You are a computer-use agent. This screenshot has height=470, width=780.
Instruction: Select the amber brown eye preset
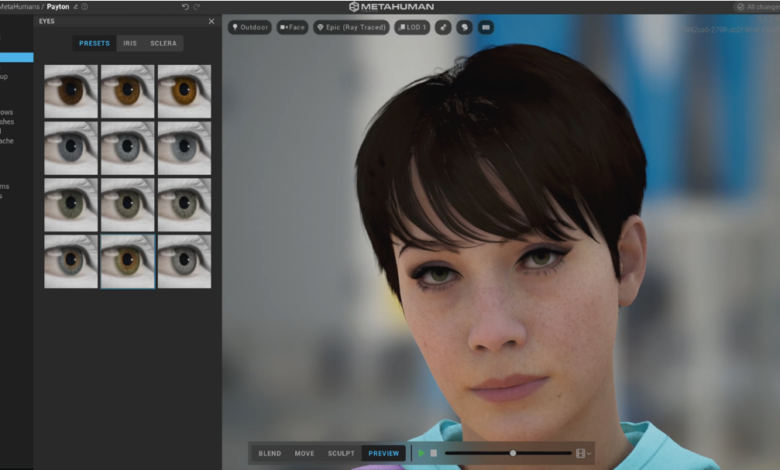[x=185, y=92]
